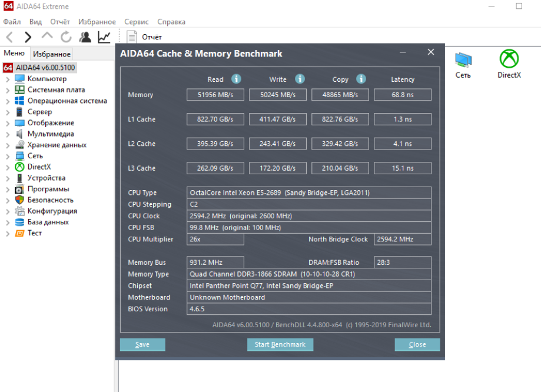Click the Read info icon
541x392 pixels.
point(236,79)
